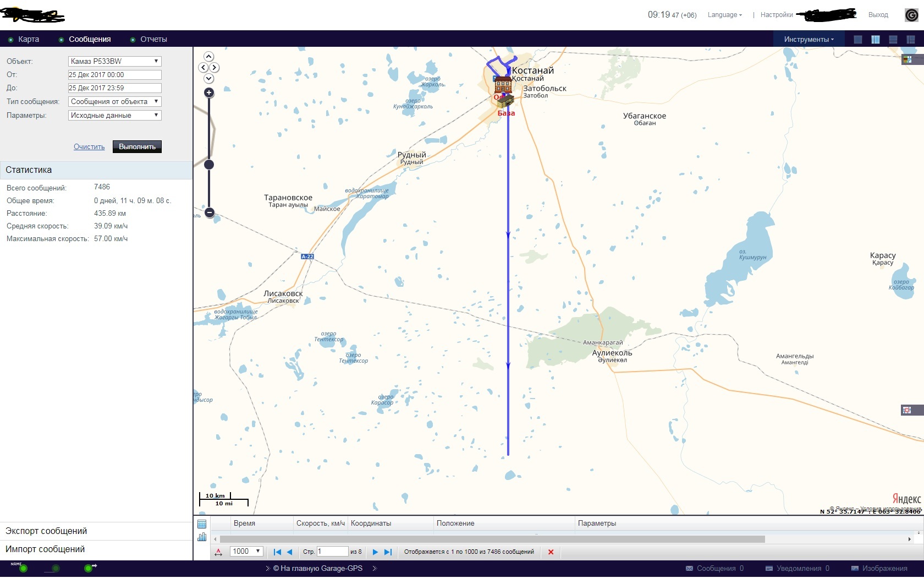Select the left panel plus map layout
This screenshot has width=924, height=578.
point(876,40)
